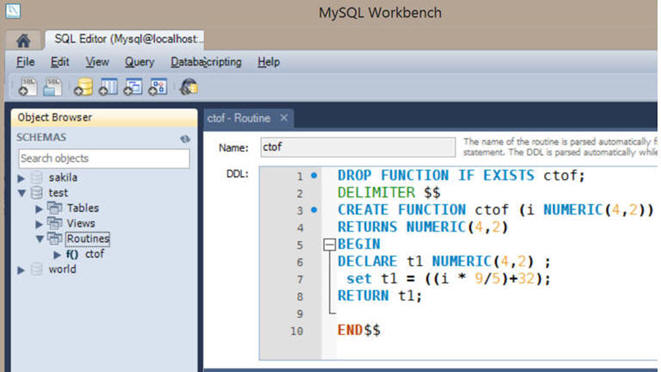Click the world database icon
This screenshot has width=661, height=372.
(x=37, y=269)
